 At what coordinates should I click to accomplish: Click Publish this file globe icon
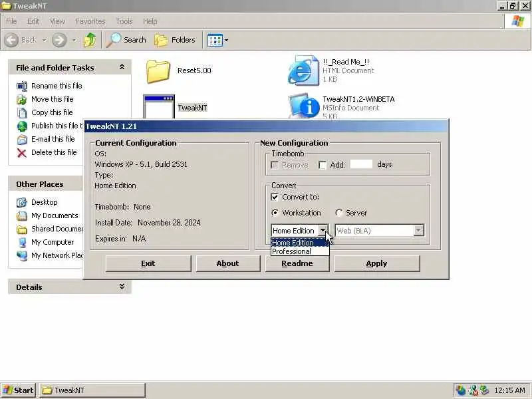coord(22,126)
